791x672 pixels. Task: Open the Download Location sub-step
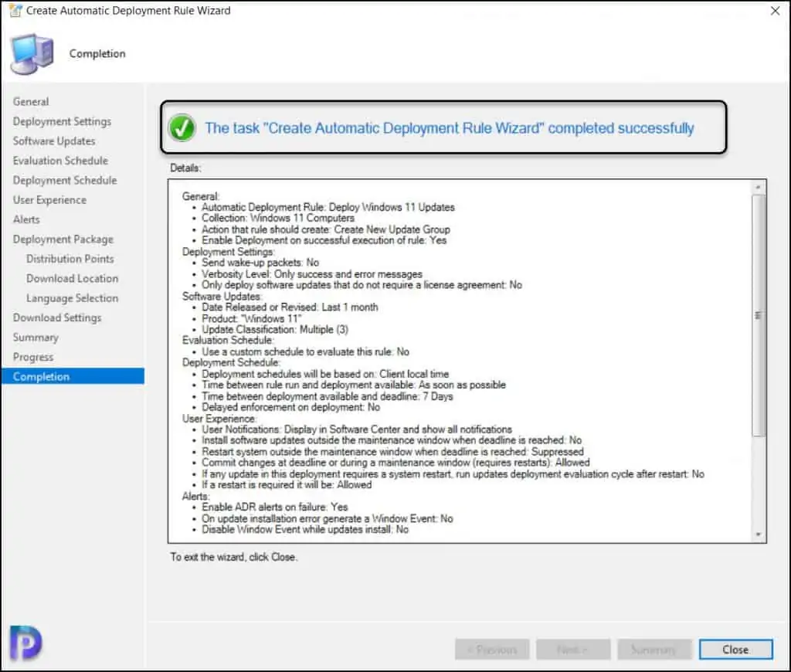tap(72, 278)
